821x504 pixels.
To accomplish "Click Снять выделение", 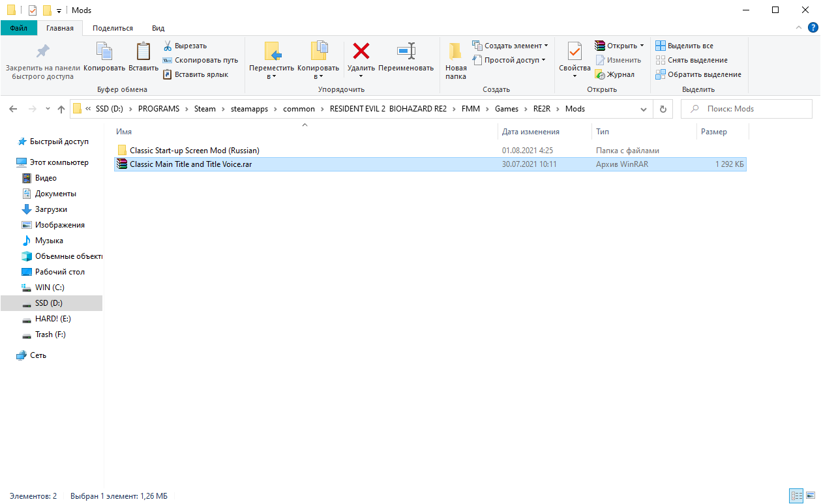I will coord(691,60).
